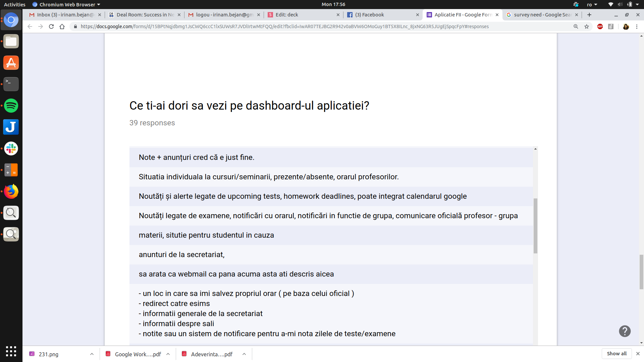The image size is (644, 362).
Task: Bookmark page with star icon
Action: (587, 26)
